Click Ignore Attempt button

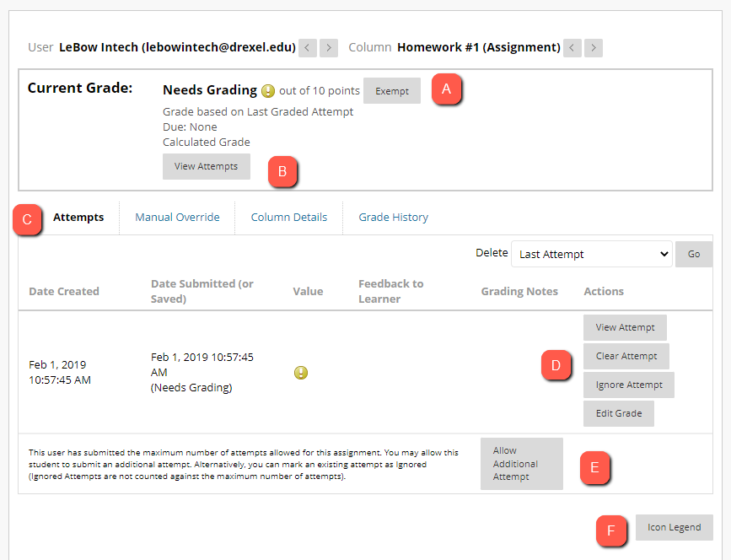[x=629, y=385]
